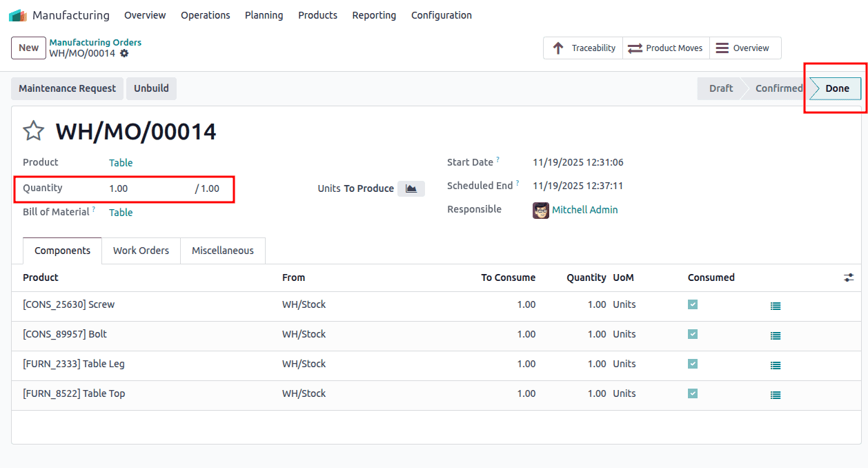Open the forecast graph beside Units To Produce
This screenshot has height=468, width=868.
(411, 188)
